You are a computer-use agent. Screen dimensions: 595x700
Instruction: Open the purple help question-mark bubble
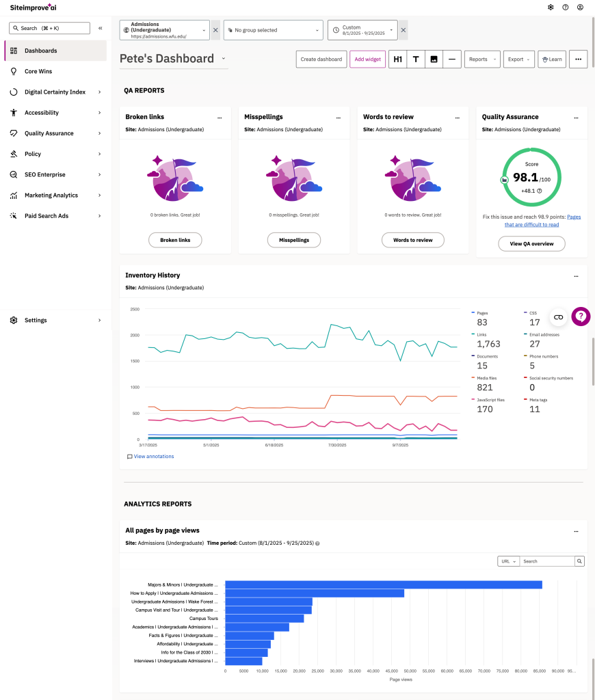tap(581, 316)
